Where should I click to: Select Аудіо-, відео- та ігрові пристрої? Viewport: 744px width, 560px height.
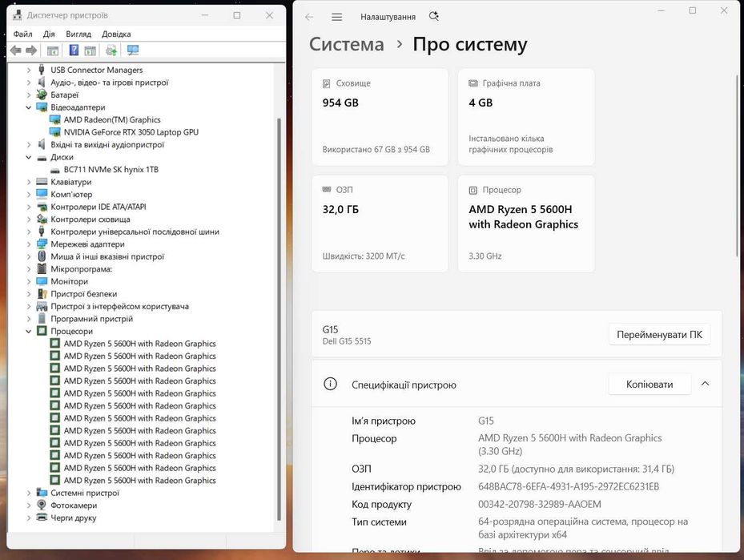109,82
